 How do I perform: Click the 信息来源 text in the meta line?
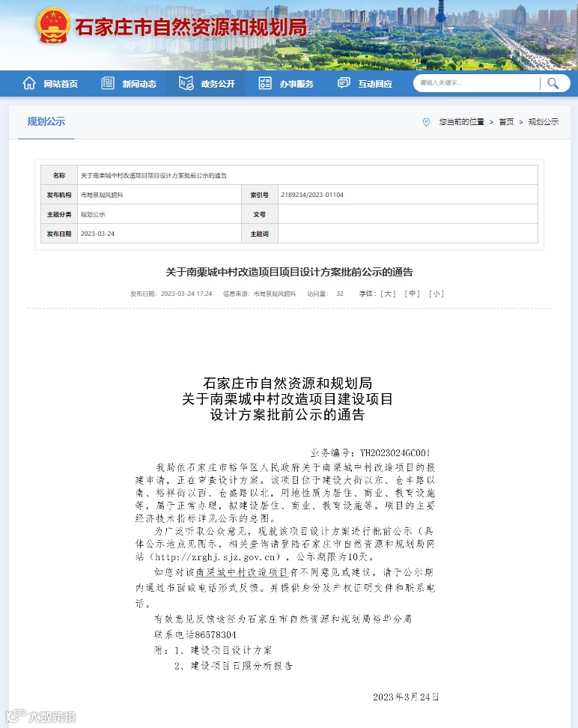tap(259, 294)
